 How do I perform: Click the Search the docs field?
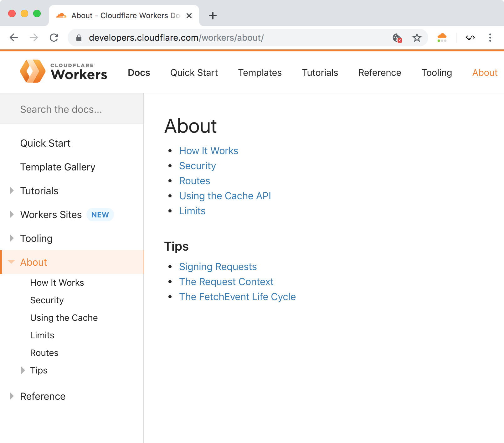click(x=71, y=109)
